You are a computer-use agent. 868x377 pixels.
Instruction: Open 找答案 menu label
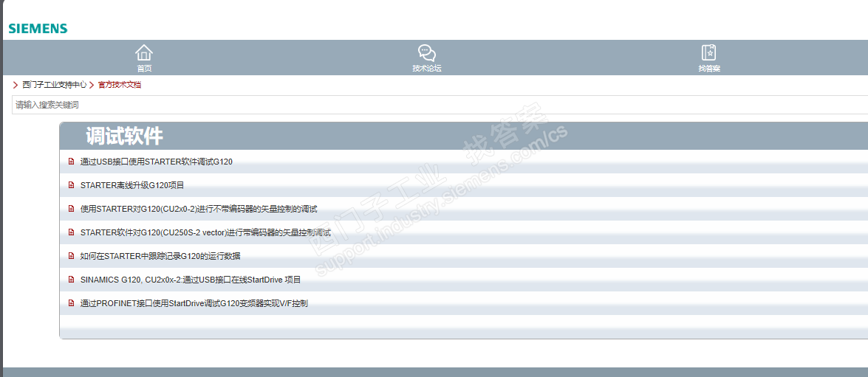coord(709,69)
